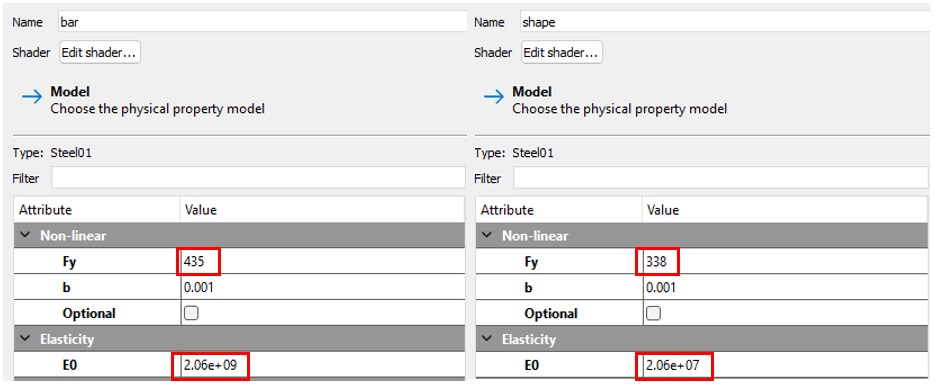Click the Value column header in shape panel
Image resolution: width=934 pixels, height=387 pixels.
pos(785,210)
